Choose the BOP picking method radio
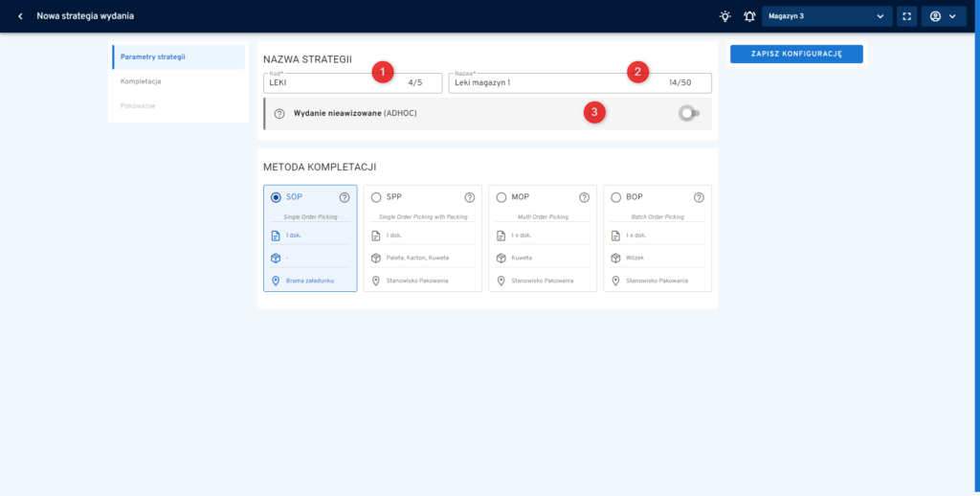 (x=616, y=197)
